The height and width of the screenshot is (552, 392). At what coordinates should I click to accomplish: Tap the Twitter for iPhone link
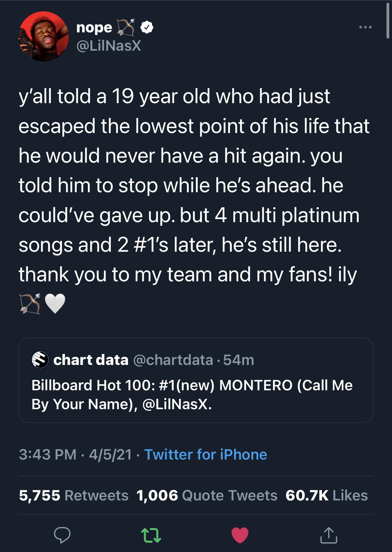click(x=205, y=454)
